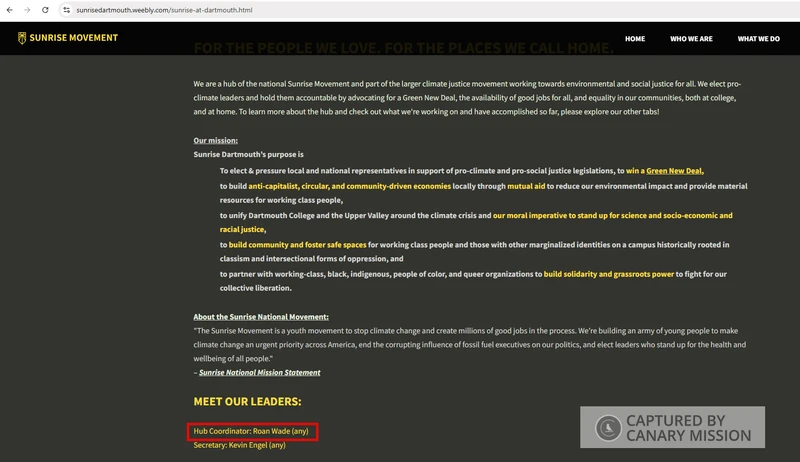Viewport: 800px width, 462px height.
Task: Go to the HOME nav item
Action: pyautogui.click(x=635, y=39)
